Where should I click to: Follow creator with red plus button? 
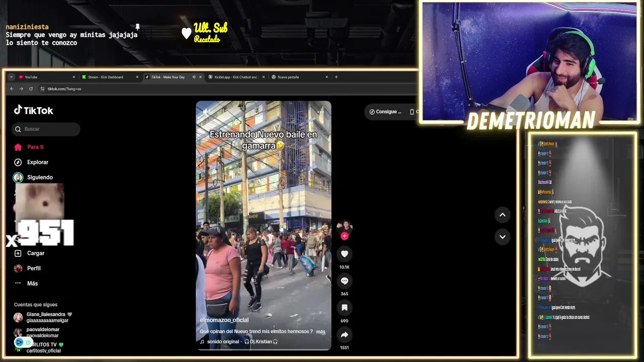(x=344, y=236)
